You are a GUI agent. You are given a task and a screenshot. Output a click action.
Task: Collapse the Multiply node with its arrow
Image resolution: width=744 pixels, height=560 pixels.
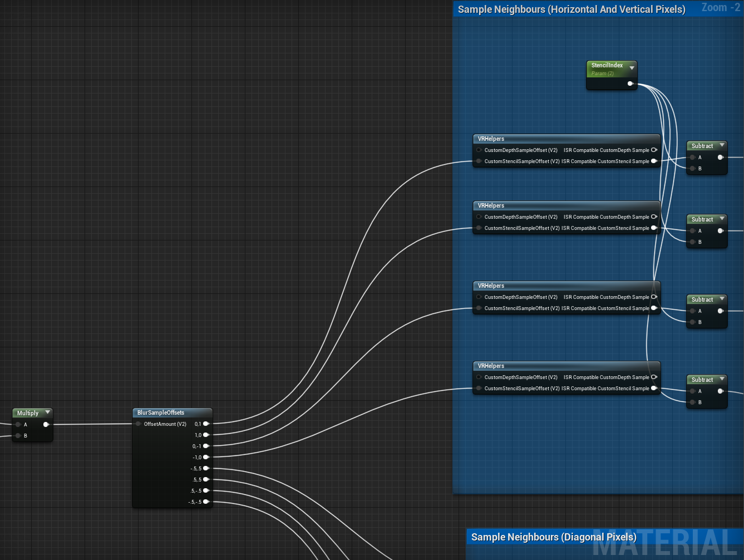tap(48, 412)
